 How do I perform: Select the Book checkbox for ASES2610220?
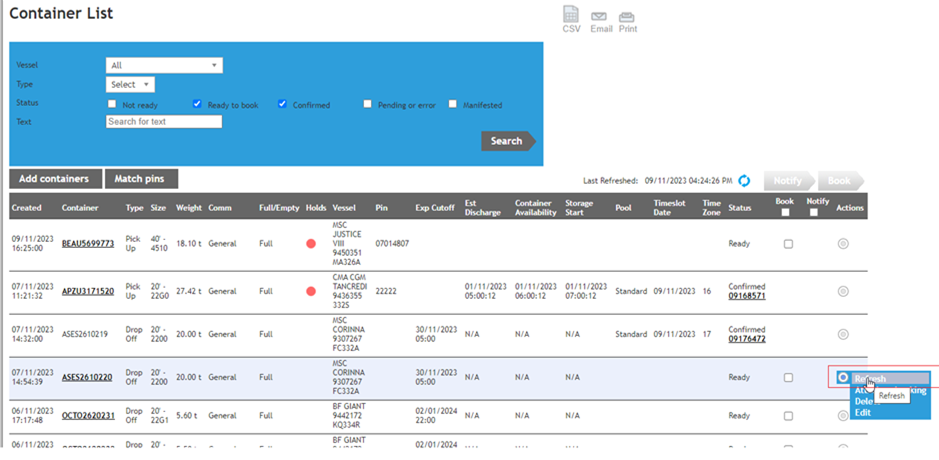pos(788,378)
